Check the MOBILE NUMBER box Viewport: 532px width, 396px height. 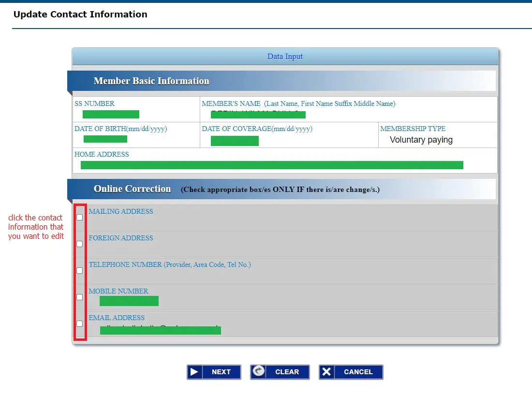point(79,297)
